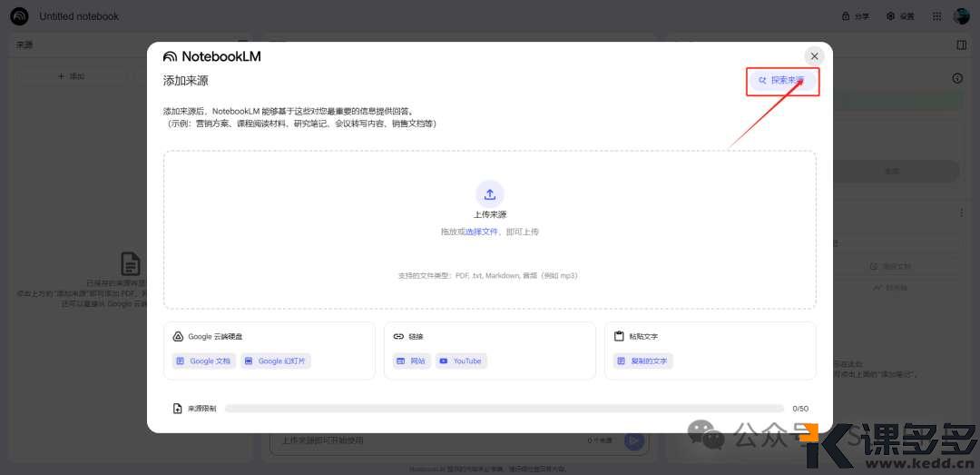Click the Untitled notebook title

[x=79, y=16]
